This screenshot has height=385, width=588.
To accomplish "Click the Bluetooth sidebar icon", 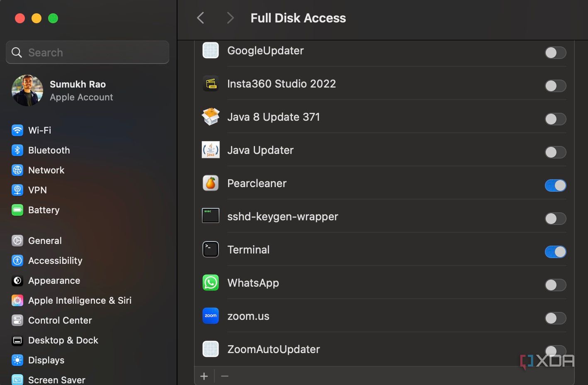I will click(x=17, y=150).
